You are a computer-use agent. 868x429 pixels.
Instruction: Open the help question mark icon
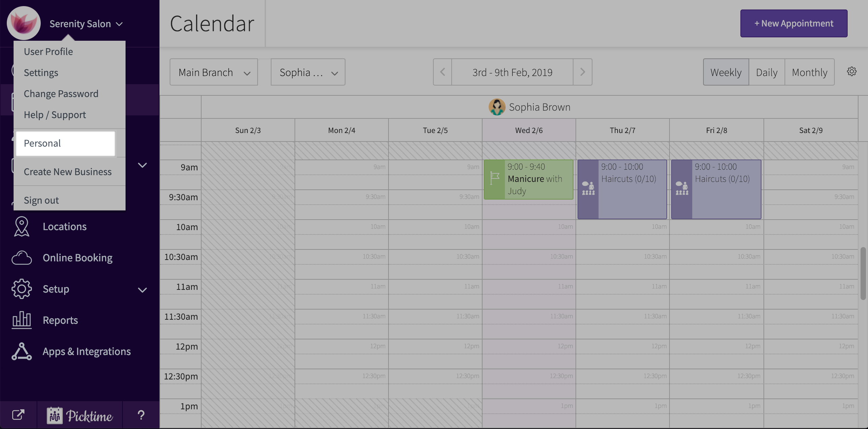pyautogui.click(x=141, y=415)
